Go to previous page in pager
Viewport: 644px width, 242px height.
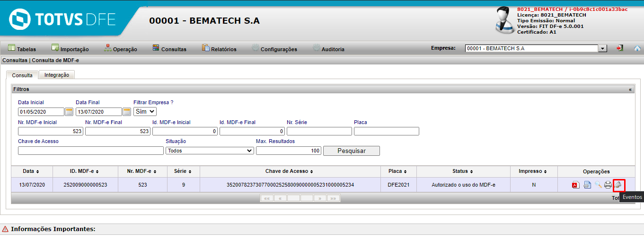[x=280, y=198]
